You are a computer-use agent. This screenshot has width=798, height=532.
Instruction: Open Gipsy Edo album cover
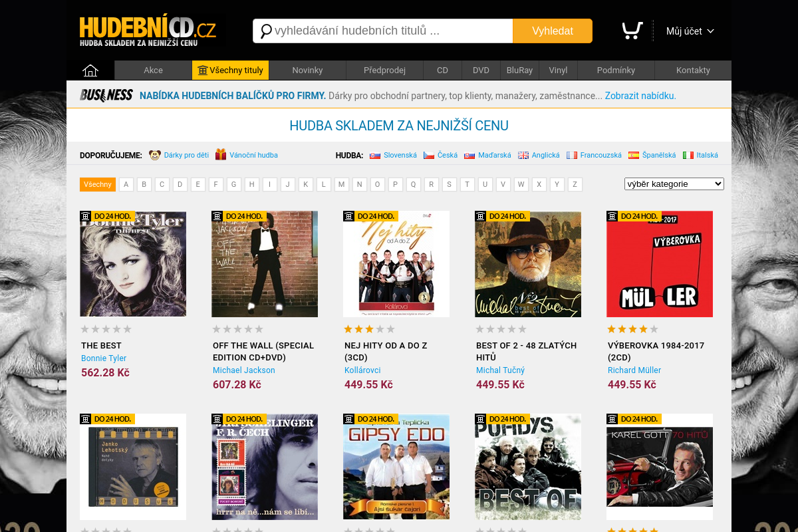396,467
